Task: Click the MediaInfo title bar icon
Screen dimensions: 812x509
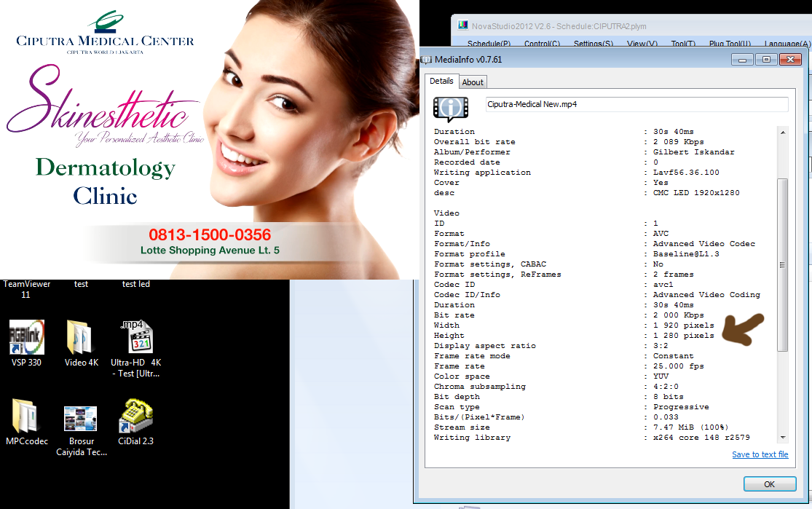Action: [427, 59]
